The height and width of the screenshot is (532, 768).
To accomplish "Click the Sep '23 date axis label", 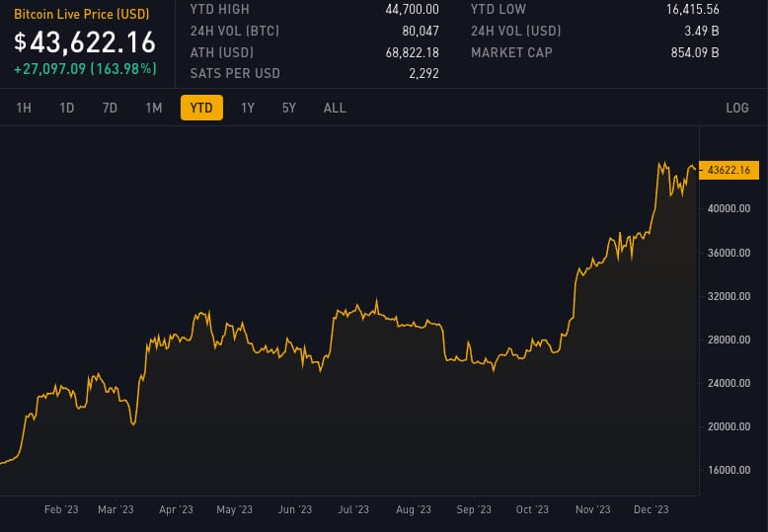I will [x=474, y=509].
